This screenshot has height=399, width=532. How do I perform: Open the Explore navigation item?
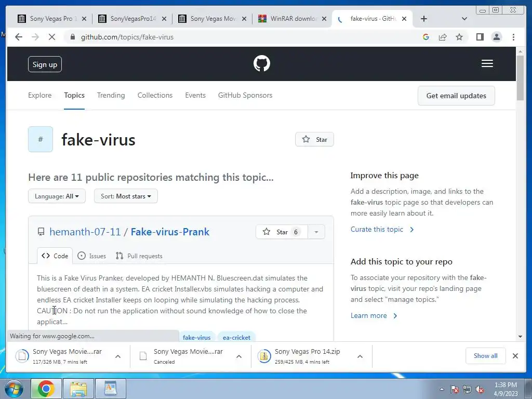[39, 96]
